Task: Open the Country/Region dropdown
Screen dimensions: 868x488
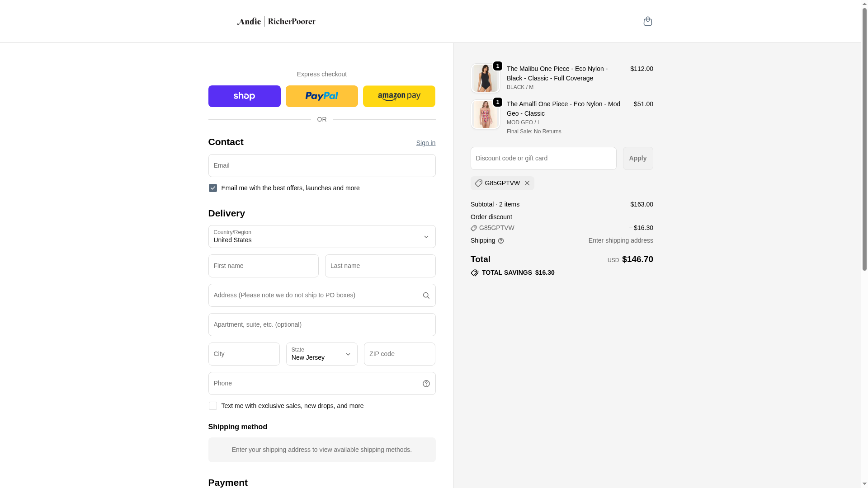Action: [321, 236]
